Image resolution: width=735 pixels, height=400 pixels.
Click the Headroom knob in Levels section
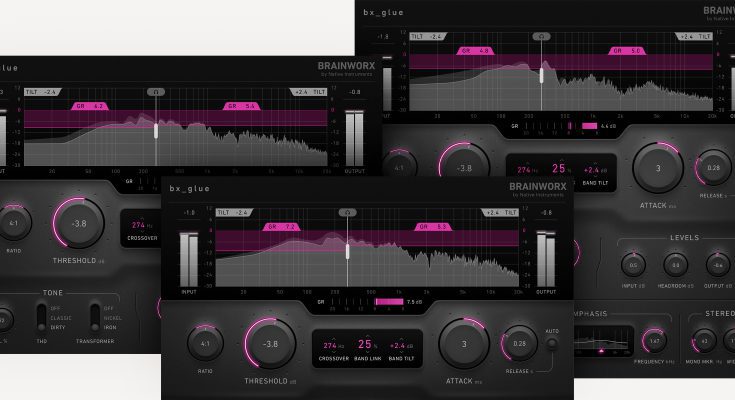(x=675, y=265)
